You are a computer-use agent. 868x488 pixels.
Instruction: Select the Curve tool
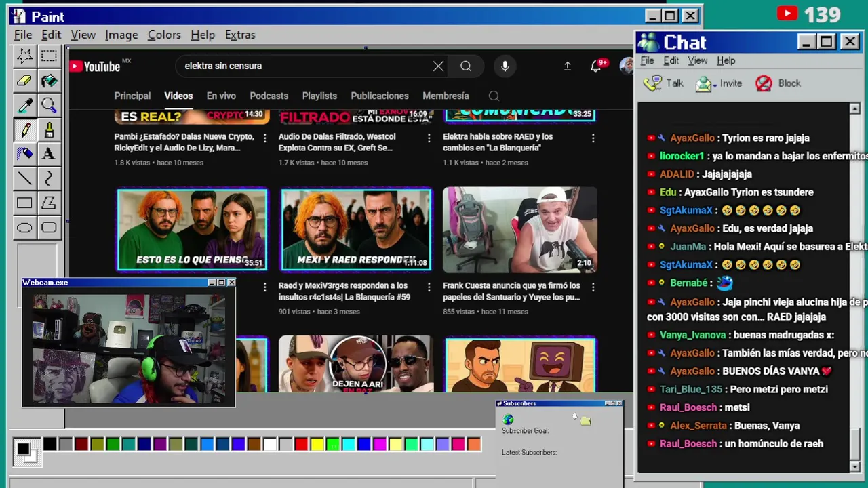click(49, 178)
